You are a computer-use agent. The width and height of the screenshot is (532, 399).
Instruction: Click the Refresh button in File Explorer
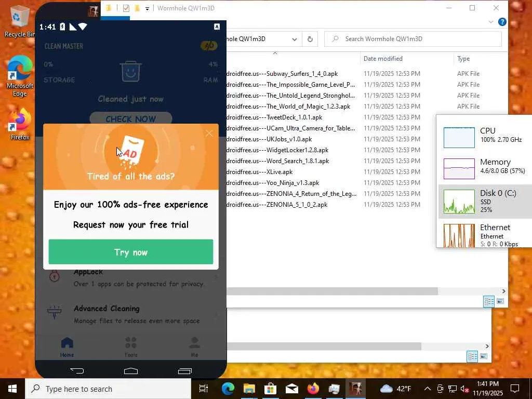click(310, 39)
